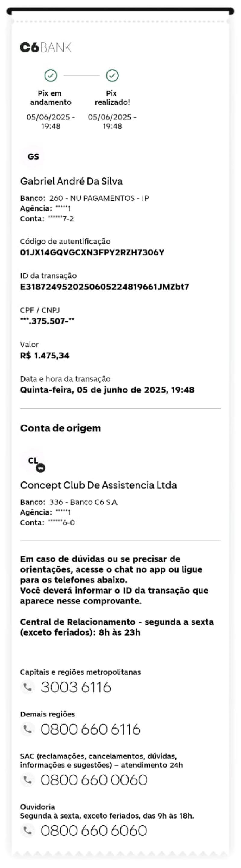Click the R$ 1.475,34 amount

pos(45,356)
